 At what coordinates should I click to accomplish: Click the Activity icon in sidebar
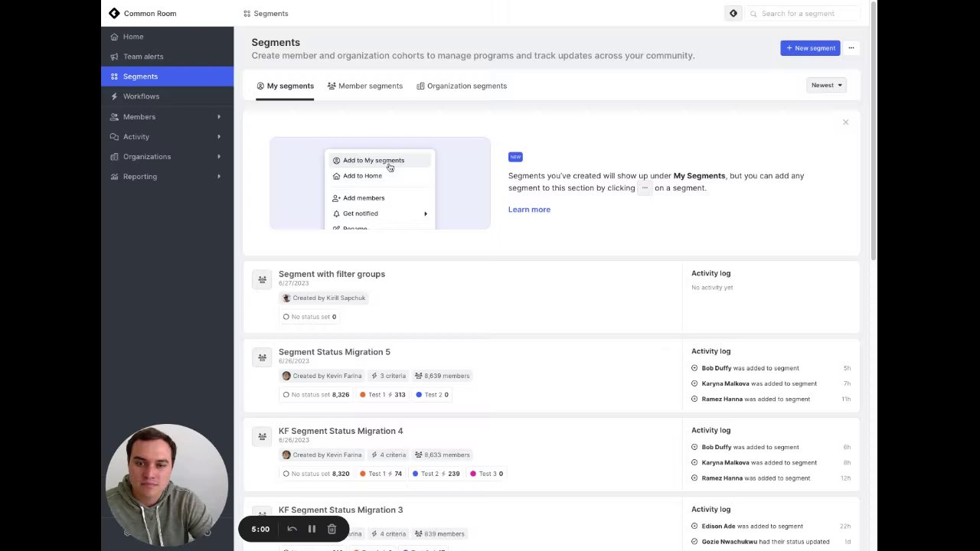(114, 136)
